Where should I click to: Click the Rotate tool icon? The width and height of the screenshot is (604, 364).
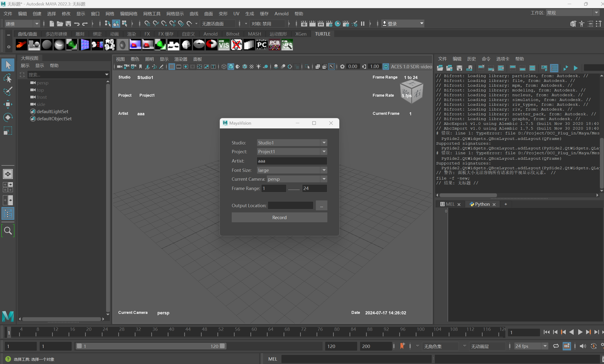8,117
